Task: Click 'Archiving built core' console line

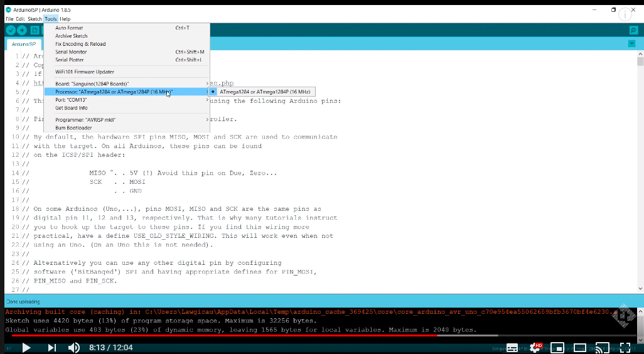Action: coord(311,312)
